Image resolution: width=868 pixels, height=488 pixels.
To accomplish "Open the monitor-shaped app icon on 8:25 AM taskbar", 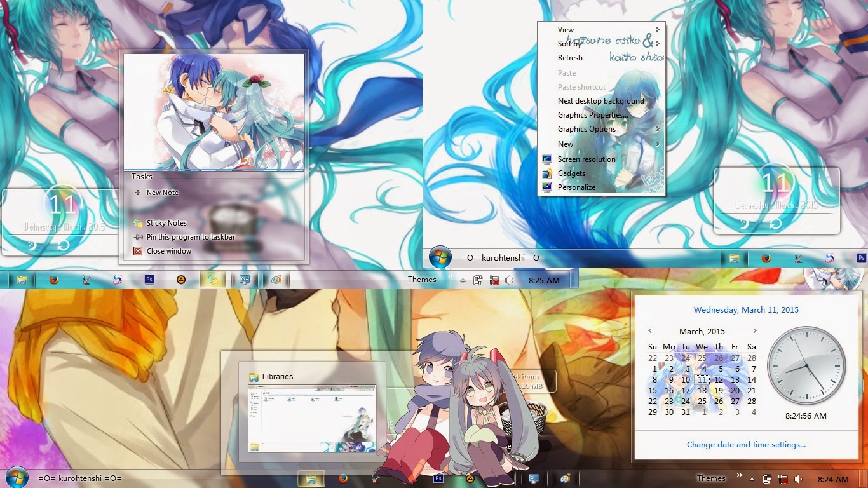I will pos(245,279).
